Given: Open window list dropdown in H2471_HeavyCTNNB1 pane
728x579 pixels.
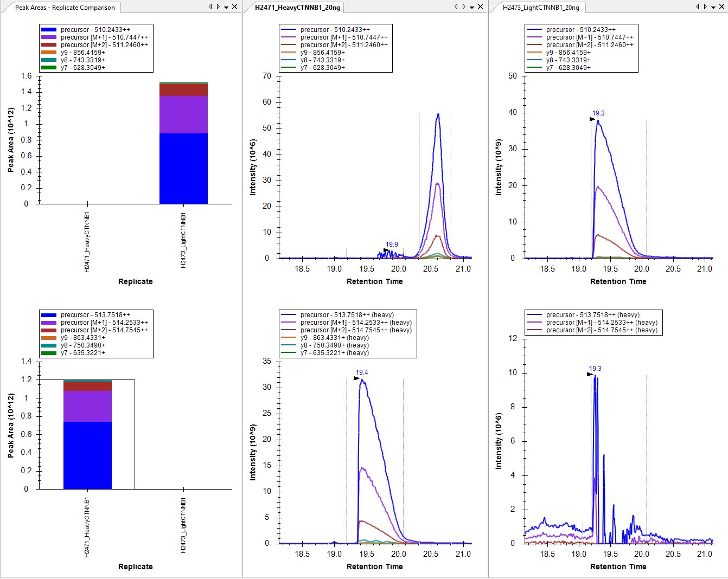Looking at the screenshot, I should pos(472,7).
